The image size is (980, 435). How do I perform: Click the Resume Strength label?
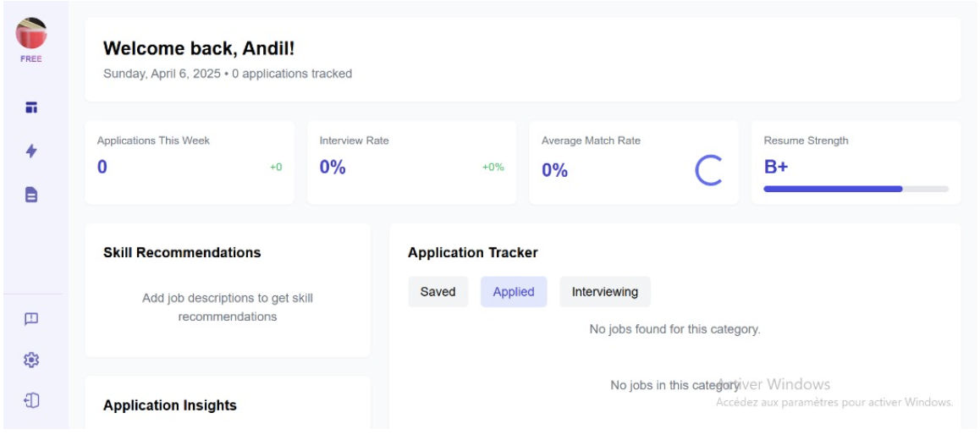tap(807, 140)
